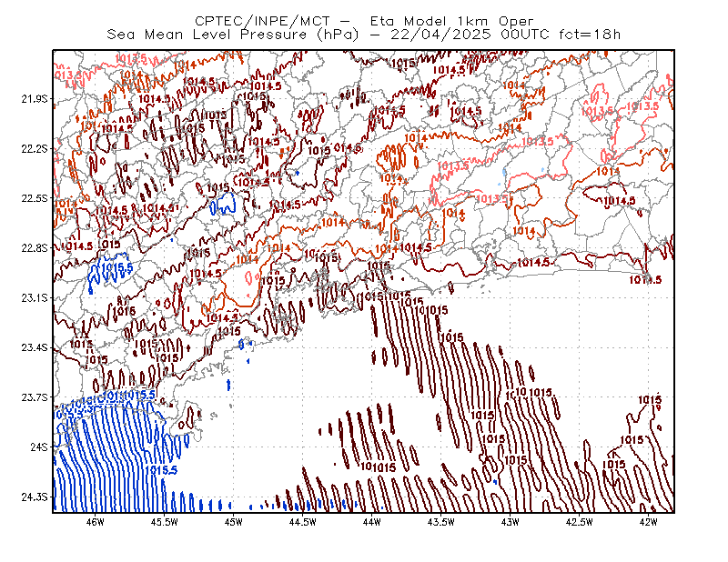Click the 'Sea Mean Level Pressure (hPa)' subtitle line
The image size is (728, 562).
coord(363,35)
